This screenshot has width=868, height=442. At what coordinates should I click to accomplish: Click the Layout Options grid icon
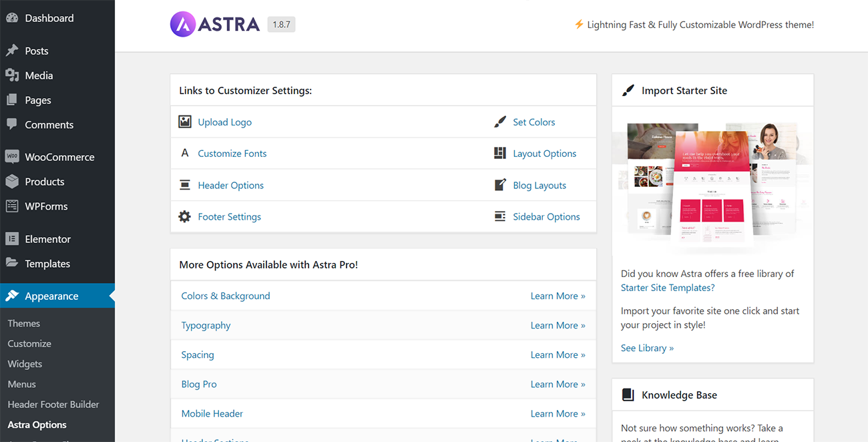pos(500,153)
